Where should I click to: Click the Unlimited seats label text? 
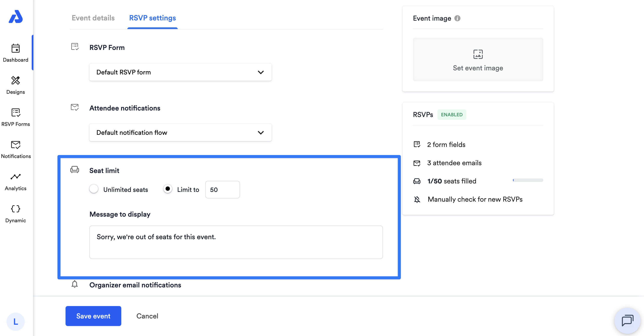tap(125, 189)
